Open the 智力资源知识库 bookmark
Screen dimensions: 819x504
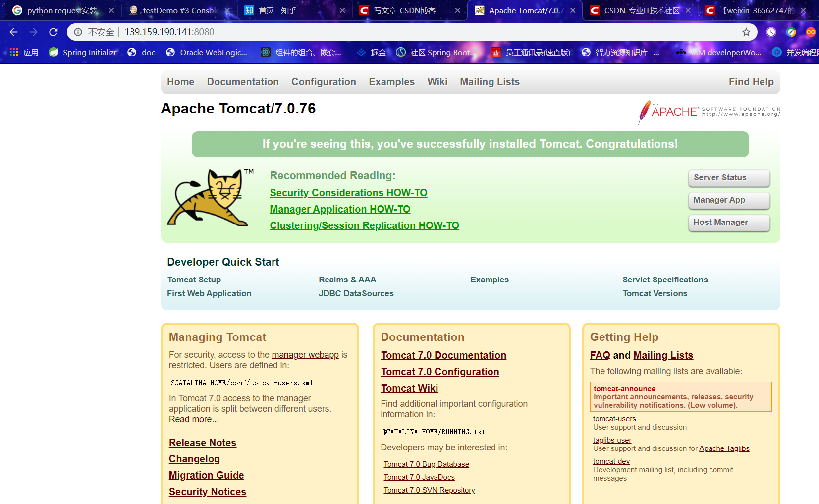(x=620, y=52)
